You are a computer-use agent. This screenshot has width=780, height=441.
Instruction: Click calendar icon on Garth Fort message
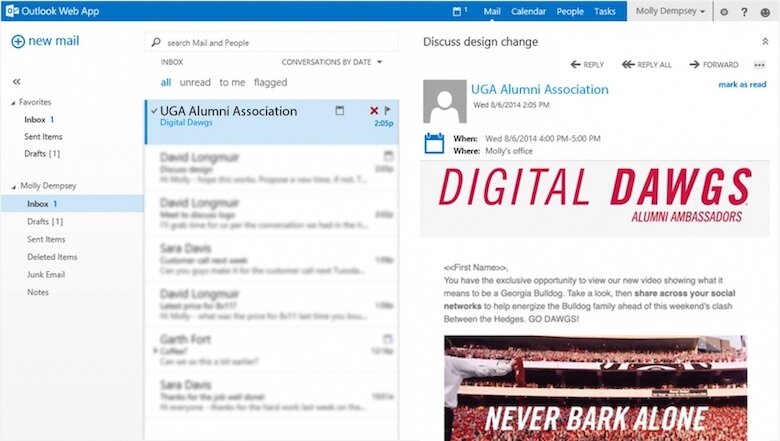pyautogui.click(x=388, y=339)
